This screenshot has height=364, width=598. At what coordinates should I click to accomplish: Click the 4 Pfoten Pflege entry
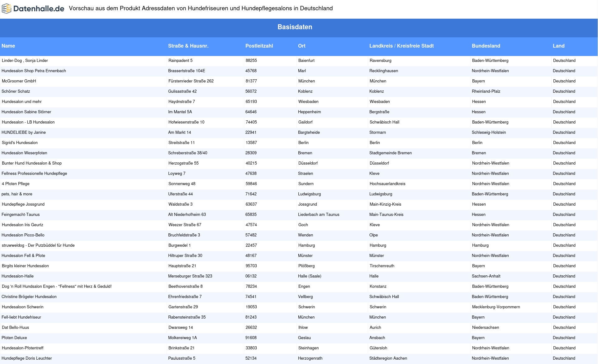pyautogui.click(x=16, y=184)
